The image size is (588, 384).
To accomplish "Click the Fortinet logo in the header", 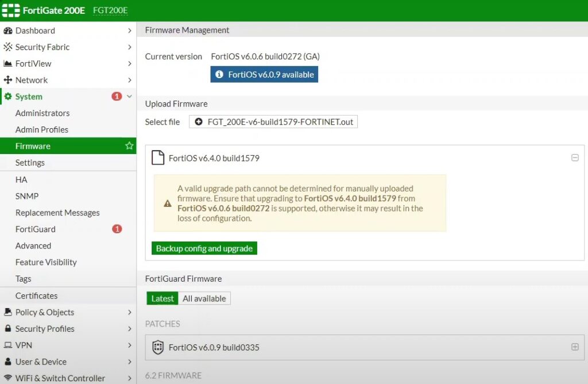I will (11, 10).
